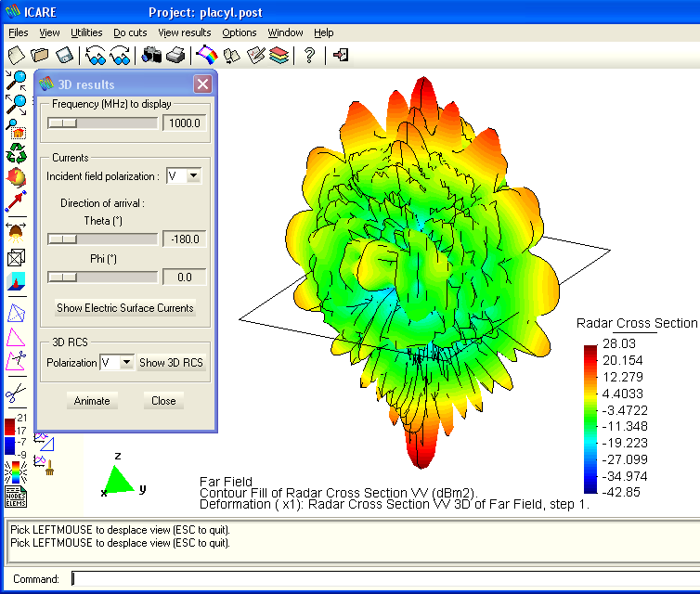Click the Radar Cross Section color legend bar
Viewport: 700px width, 594px height.
click(x=590, y=420)
